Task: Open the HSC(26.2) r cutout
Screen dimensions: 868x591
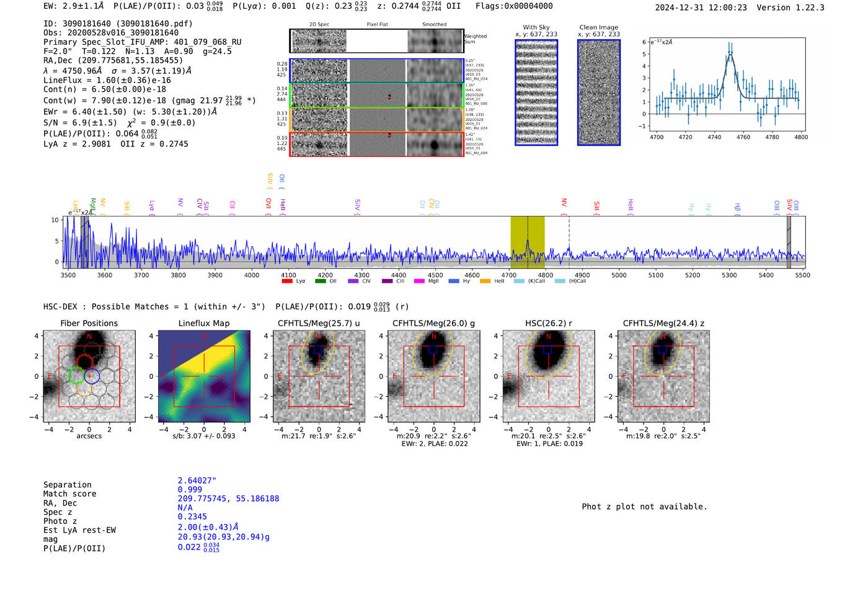Action: click(549, 376)
